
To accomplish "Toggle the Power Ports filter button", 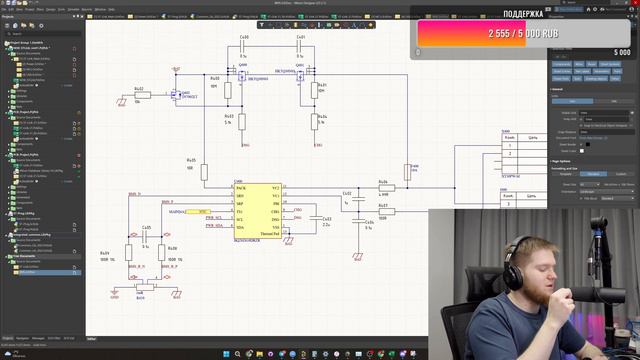I will coord(561,78).
